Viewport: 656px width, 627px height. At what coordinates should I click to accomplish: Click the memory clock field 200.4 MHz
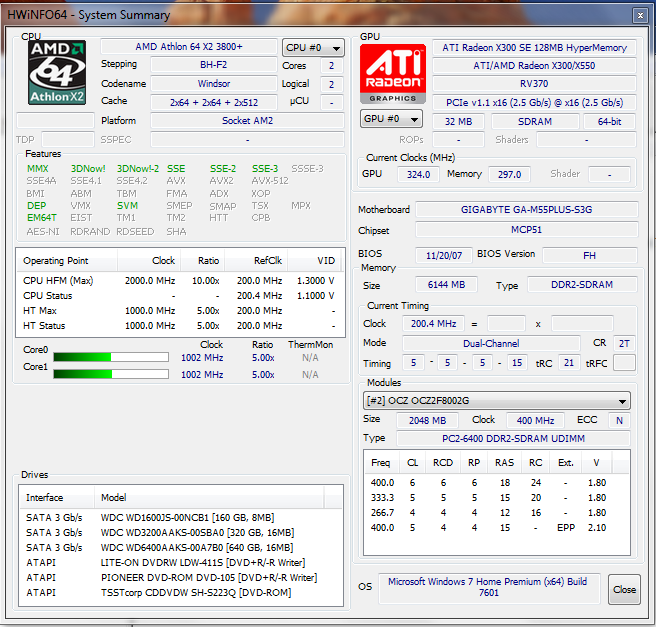tap(433, 323)
